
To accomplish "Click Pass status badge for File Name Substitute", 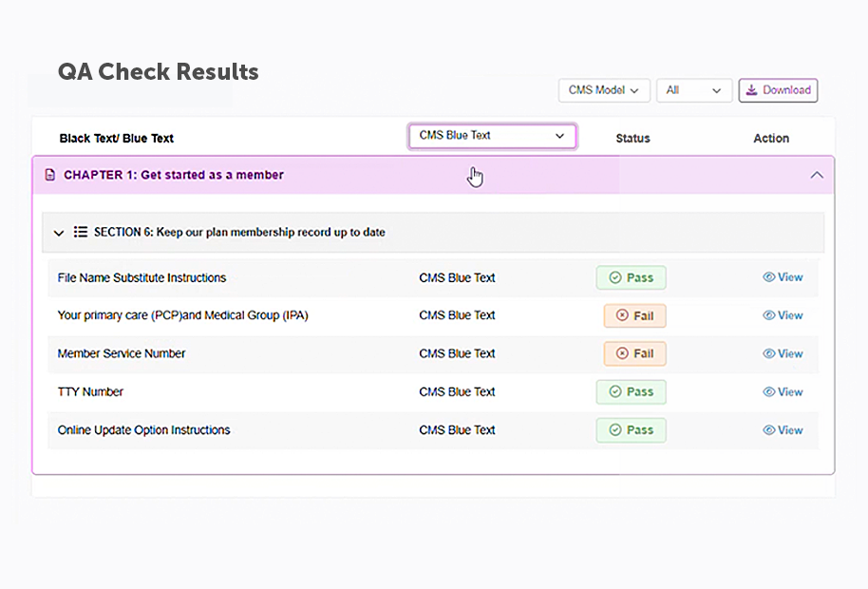I will pos(631,278).
